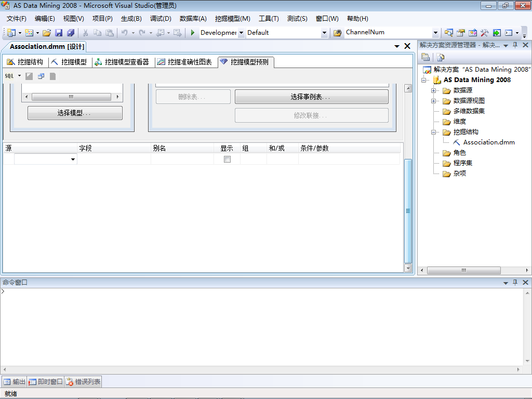The height and width of the screenshot is (399, 532).
Task: Switch to the 输出 bottom tab
Action: point(15,382)
